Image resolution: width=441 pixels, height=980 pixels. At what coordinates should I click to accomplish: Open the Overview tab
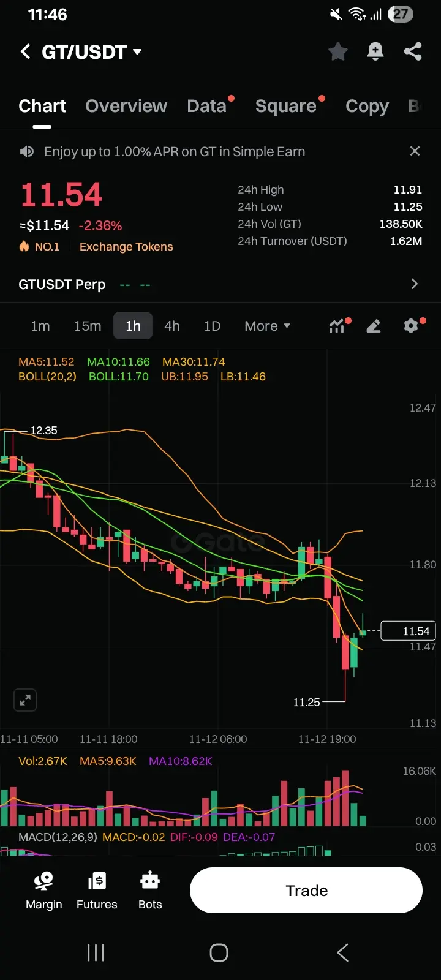126,106
